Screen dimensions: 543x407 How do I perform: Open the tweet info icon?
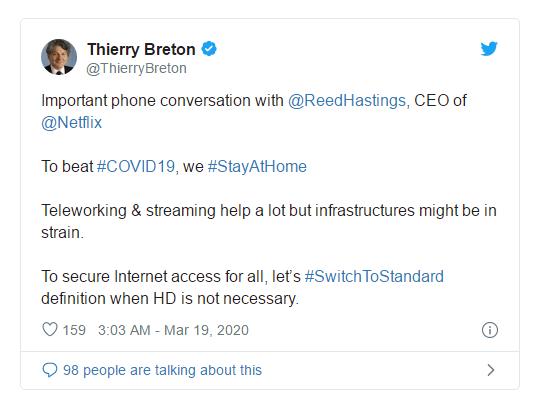(x=490, y=330)
